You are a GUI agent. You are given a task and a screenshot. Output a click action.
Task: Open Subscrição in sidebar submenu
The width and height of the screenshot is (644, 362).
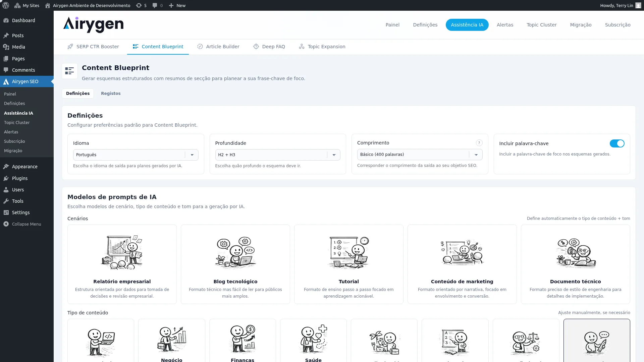[x=14, y=141]
